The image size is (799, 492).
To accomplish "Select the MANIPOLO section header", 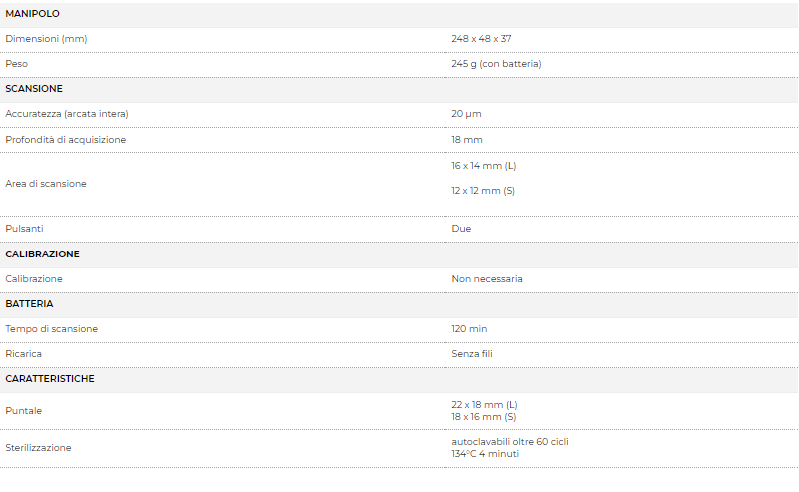I will click(33, 14).
